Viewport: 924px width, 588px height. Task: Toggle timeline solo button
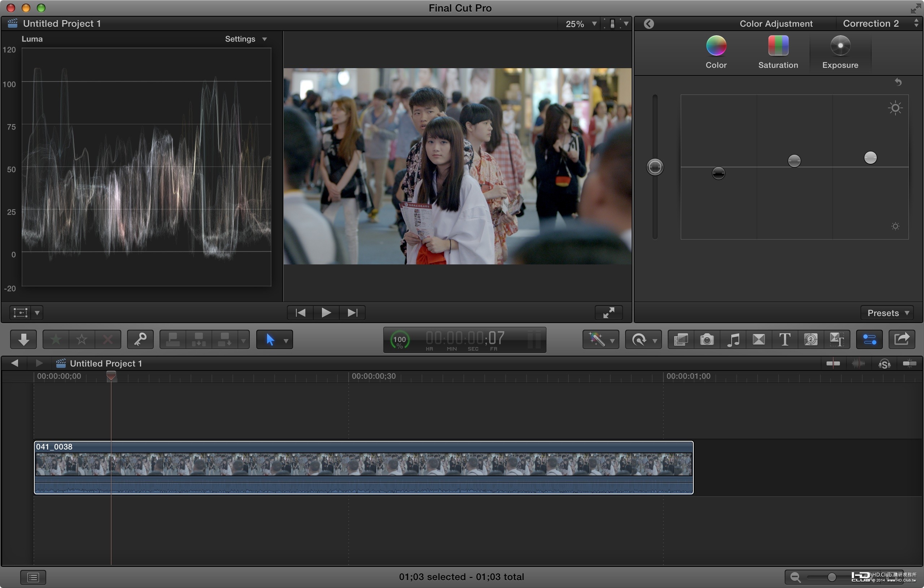pyautogui.click(x=884, y=363)
